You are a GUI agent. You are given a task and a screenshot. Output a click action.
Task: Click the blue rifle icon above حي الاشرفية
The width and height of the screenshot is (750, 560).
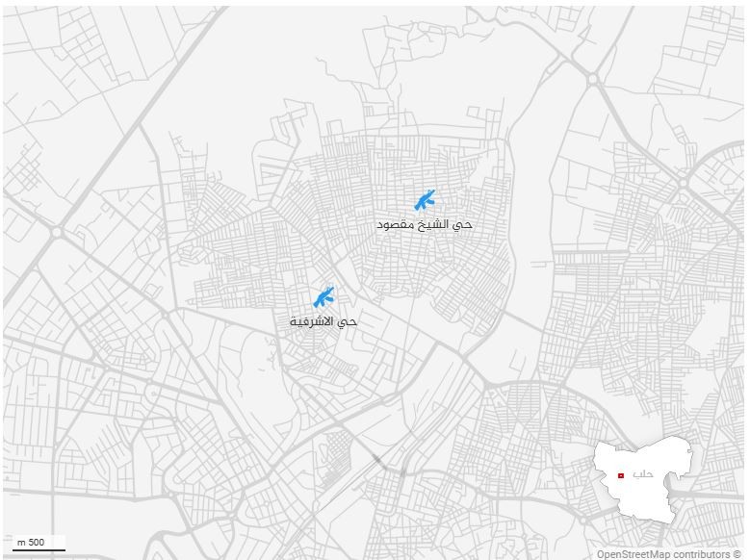click(x=324, y=297)
